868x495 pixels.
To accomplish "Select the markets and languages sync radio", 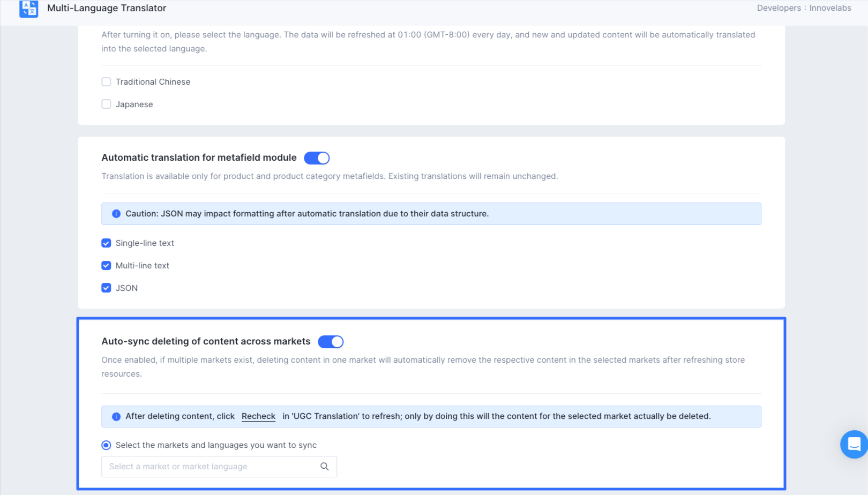I will tap(106, 445).
